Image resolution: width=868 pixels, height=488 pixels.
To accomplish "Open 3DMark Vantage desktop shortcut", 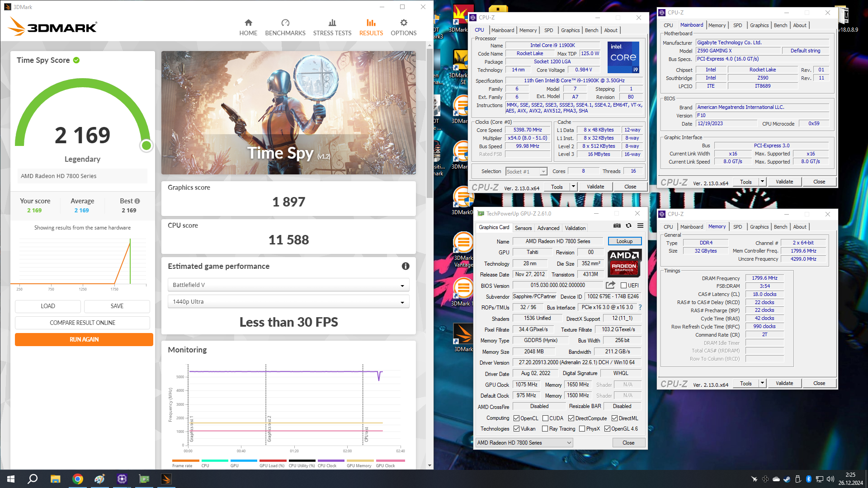I will pos(463,250).
